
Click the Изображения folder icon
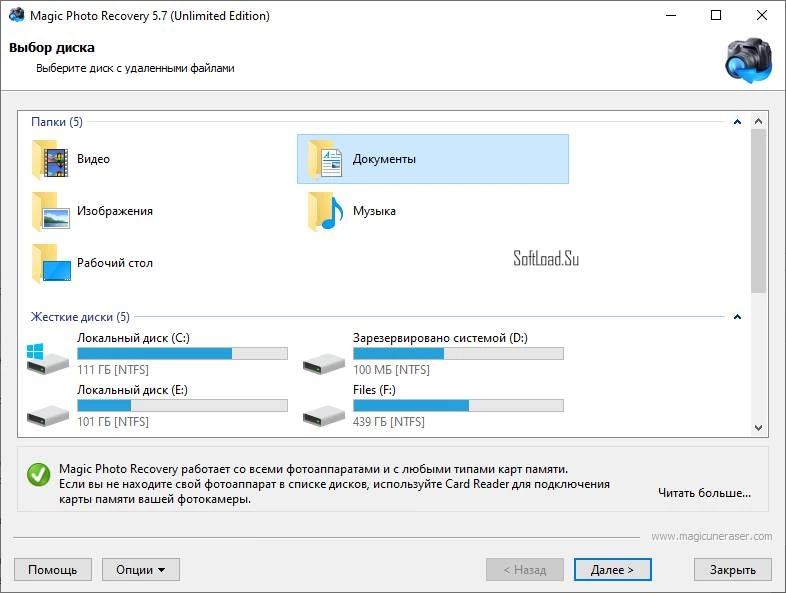pyautogui.click(x=50, y=211)
